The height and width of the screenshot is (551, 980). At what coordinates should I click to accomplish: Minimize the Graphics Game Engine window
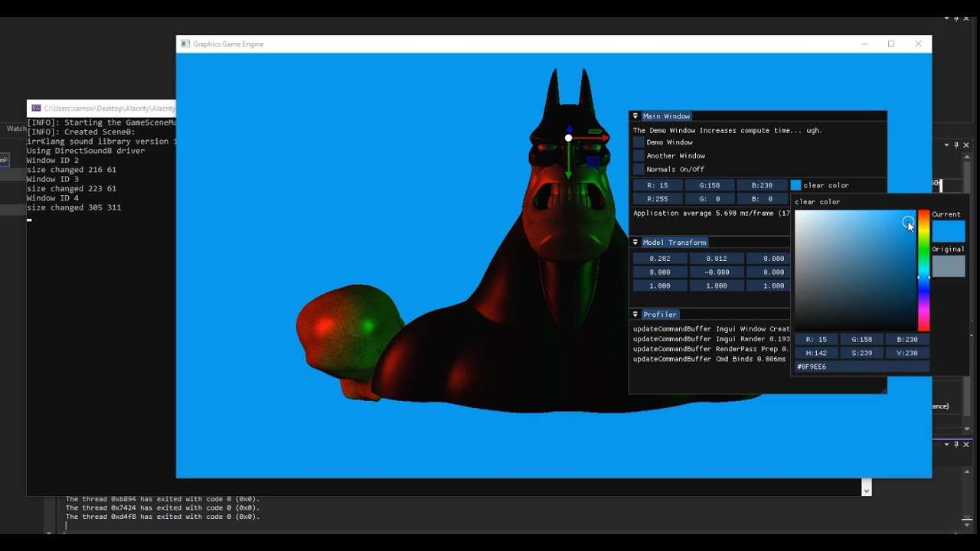tap(864, 44)
